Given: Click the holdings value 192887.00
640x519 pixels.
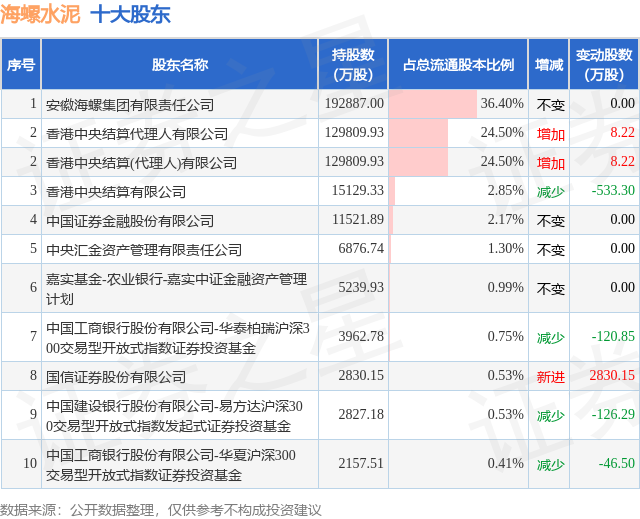Looking at the screenshot, I should click(x=354, y=103).
